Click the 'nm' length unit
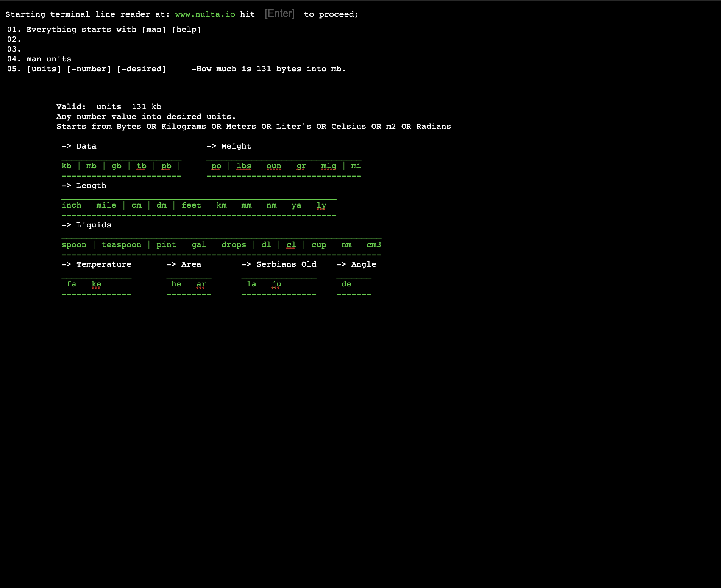The width and height of the screenshot is (721, 588). [x=272, y=205]
